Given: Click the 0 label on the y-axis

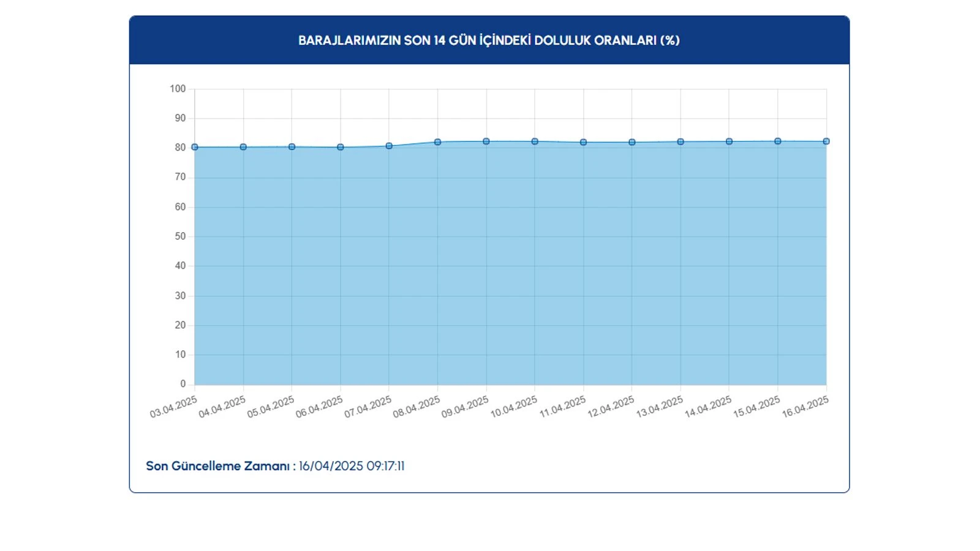Looking at the screenshot, I should click(x=183, y=384).
